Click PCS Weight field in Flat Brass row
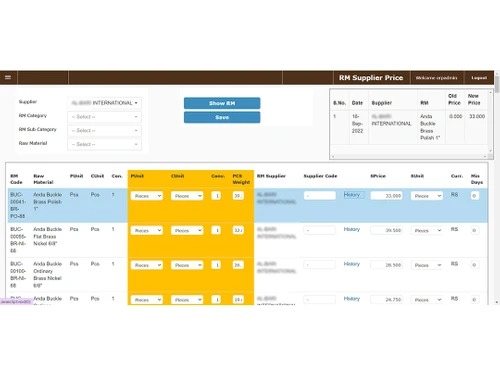 238,230
